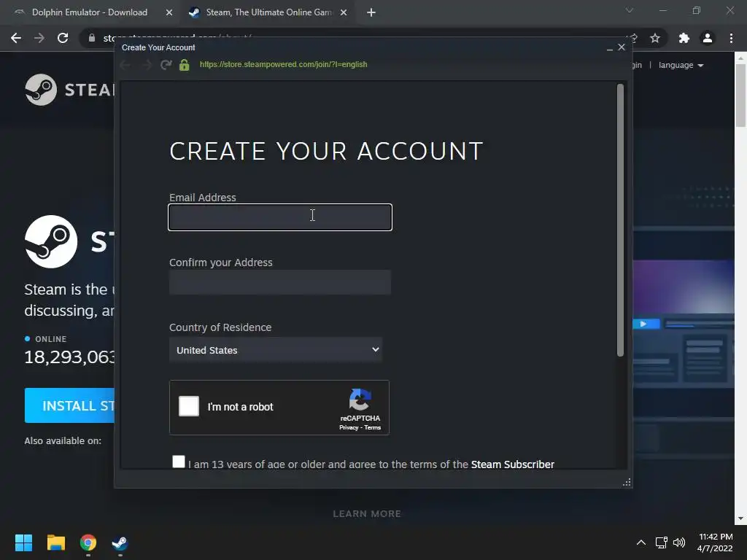Open reCAPTCHA Privacy link

tap(349, 427)
